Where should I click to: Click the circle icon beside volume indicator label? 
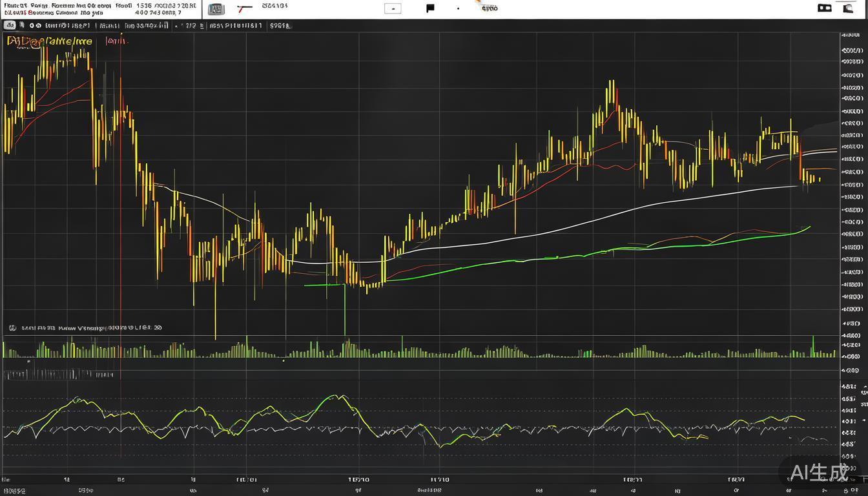12,327
